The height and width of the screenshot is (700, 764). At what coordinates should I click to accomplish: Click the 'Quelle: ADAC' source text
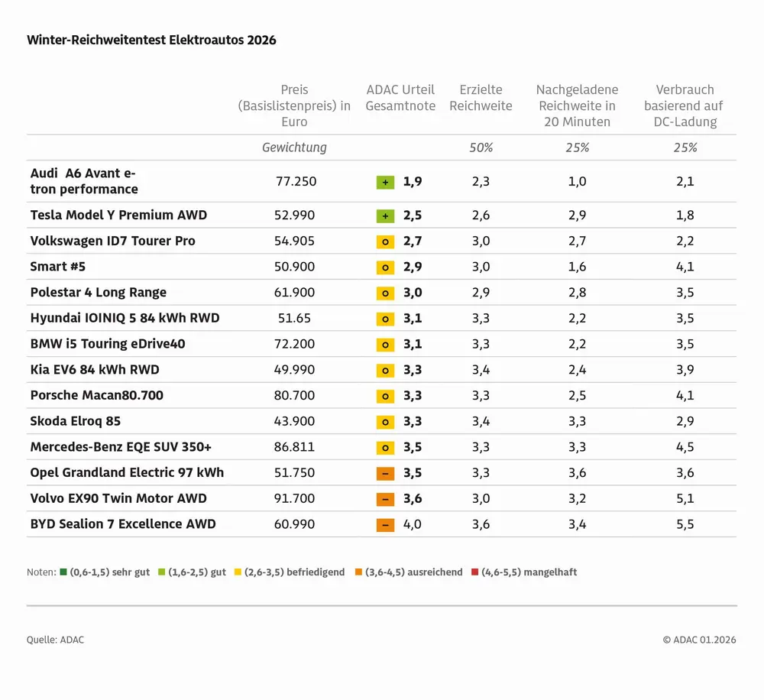pyautogui.click(x=55, y=640)
